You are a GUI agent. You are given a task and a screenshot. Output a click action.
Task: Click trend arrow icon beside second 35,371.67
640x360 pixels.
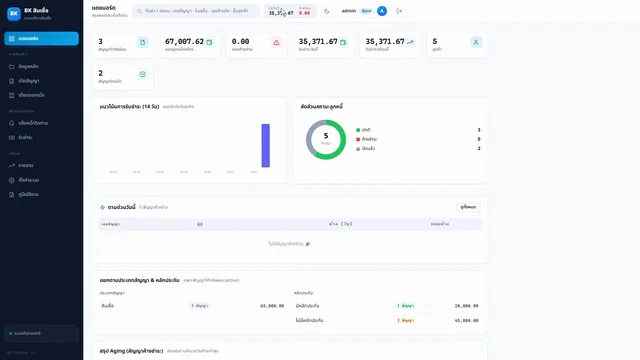410,42
